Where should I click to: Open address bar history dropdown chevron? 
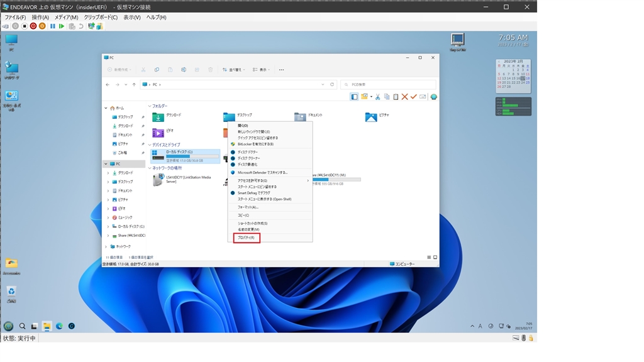[x=323, y=85]
